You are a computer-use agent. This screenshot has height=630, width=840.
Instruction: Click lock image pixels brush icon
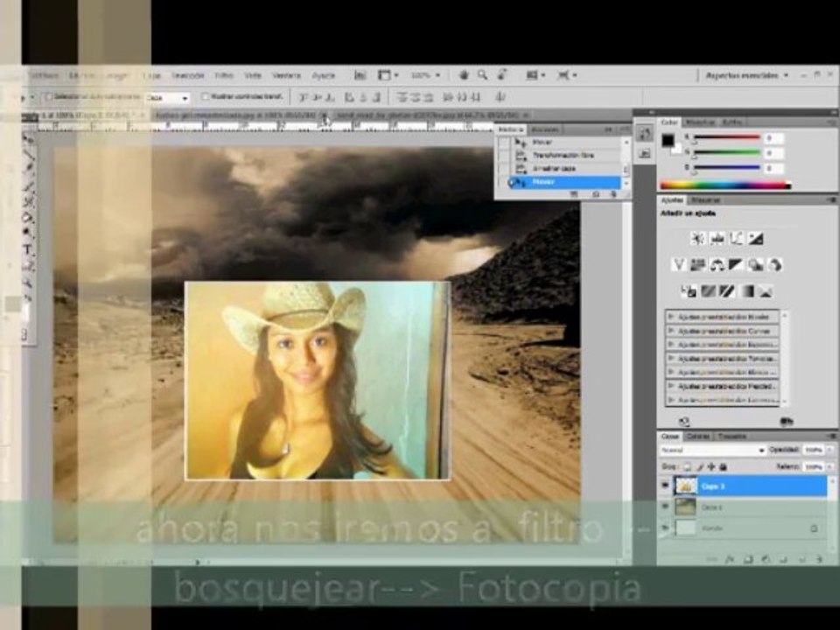coord(700,466)
